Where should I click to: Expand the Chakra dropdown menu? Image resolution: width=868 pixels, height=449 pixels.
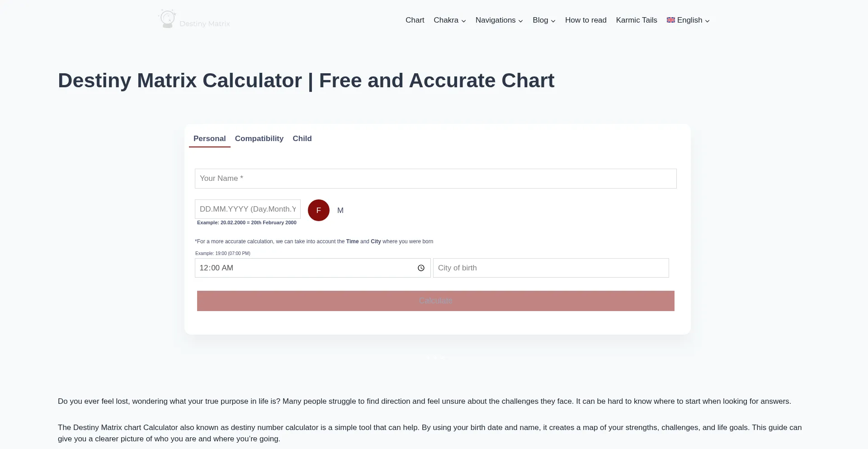449,20
